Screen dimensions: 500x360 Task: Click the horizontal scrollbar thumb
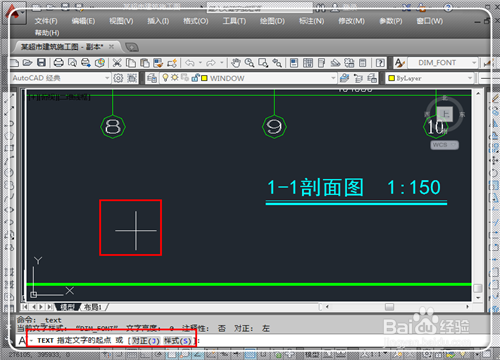[x=389, y=307]
